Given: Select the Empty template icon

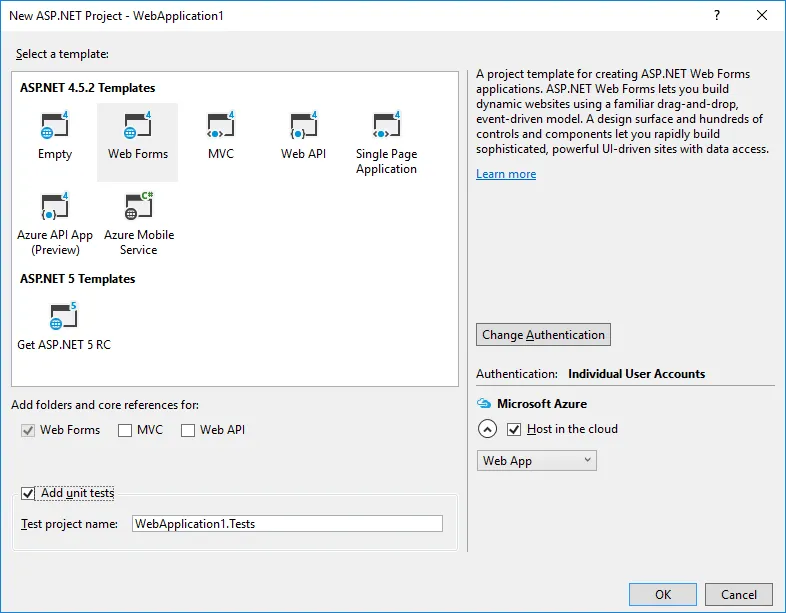Looking at the screenshot, I should coord(54,124).
